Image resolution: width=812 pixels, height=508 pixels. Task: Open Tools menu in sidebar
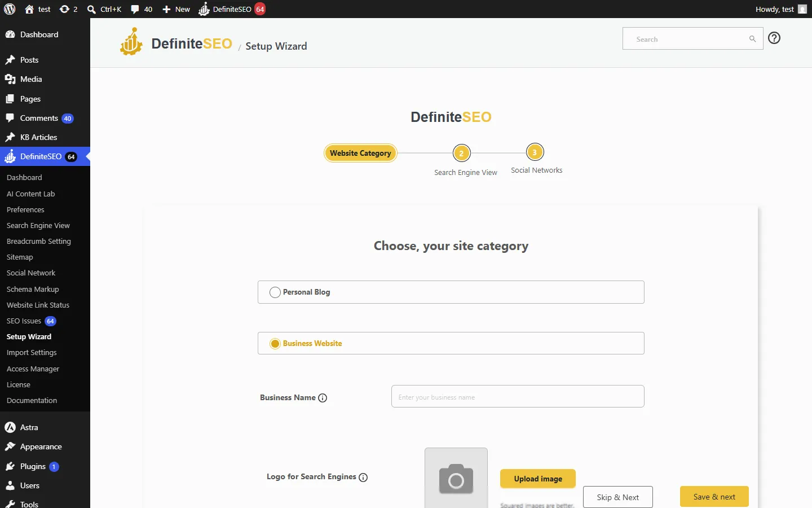[45, 503]
